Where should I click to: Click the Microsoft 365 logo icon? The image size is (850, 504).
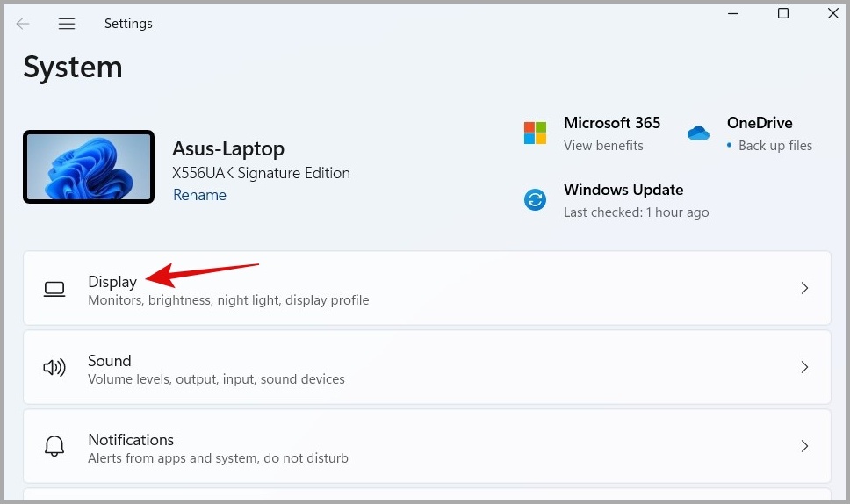point(535,133)
